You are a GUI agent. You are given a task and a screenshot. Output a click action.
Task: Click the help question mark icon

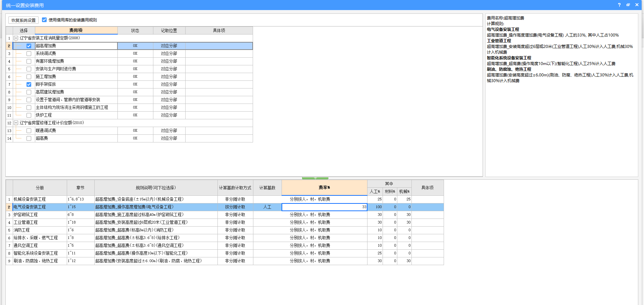tap(619, 5)
